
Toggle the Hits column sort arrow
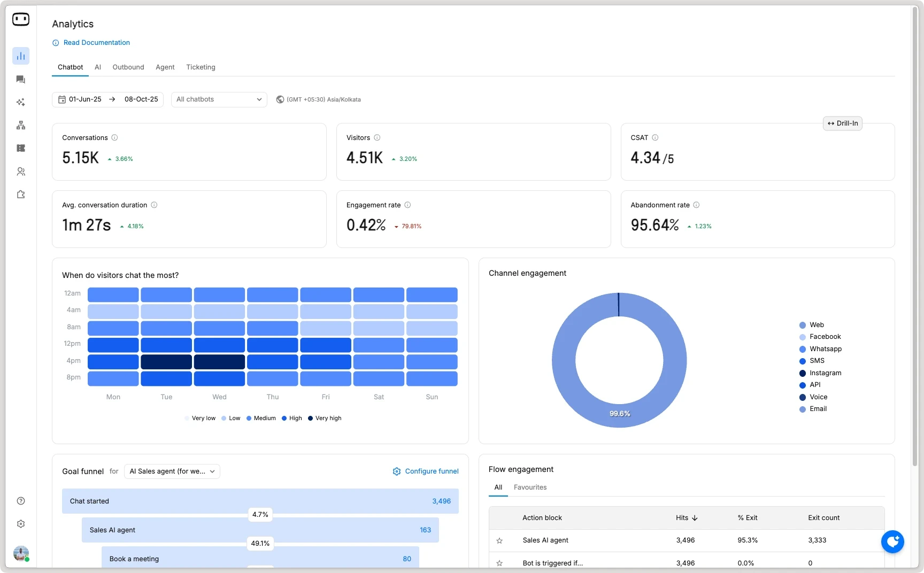[x=695, y=517]
